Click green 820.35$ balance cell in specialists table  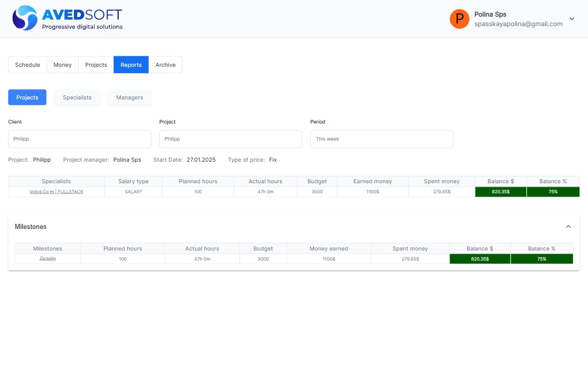501,192
